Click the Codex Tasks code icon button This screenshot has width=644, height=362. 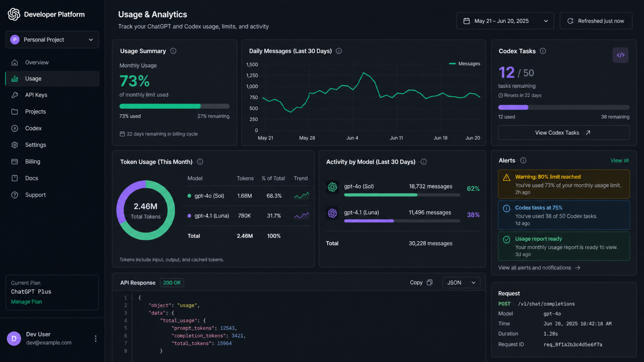tap(620, 55)
